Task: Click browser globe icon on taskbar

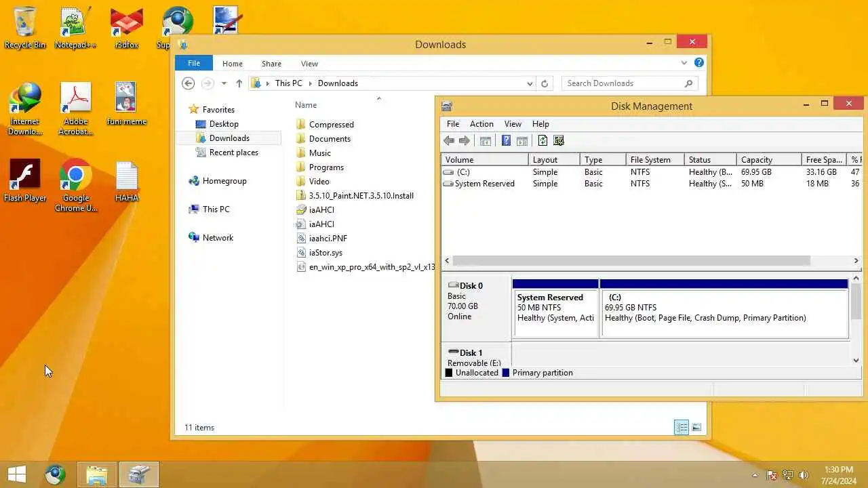Action: [55, 474]
